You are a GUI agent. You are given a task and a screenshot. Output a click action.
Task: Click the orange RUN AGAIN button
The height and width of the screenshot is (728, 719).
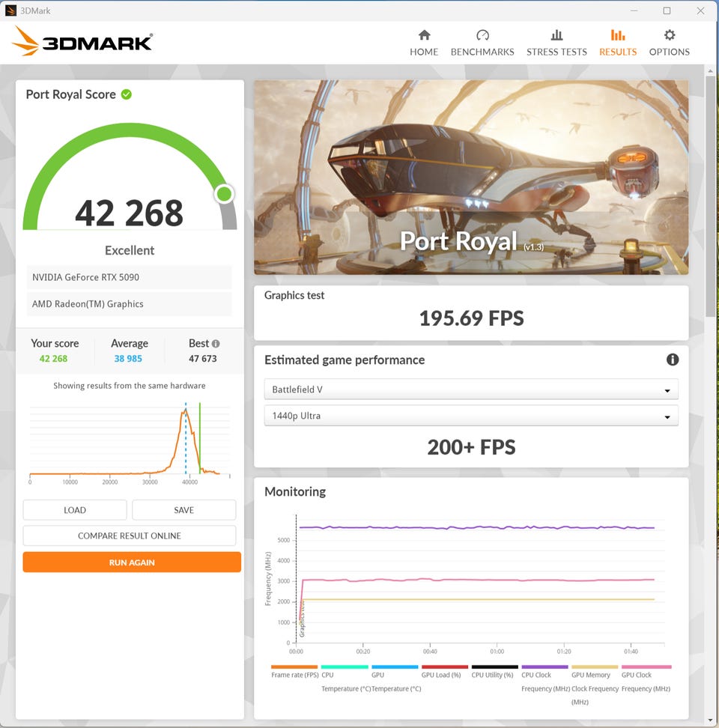pyautogui.click(x=132, y=562)
